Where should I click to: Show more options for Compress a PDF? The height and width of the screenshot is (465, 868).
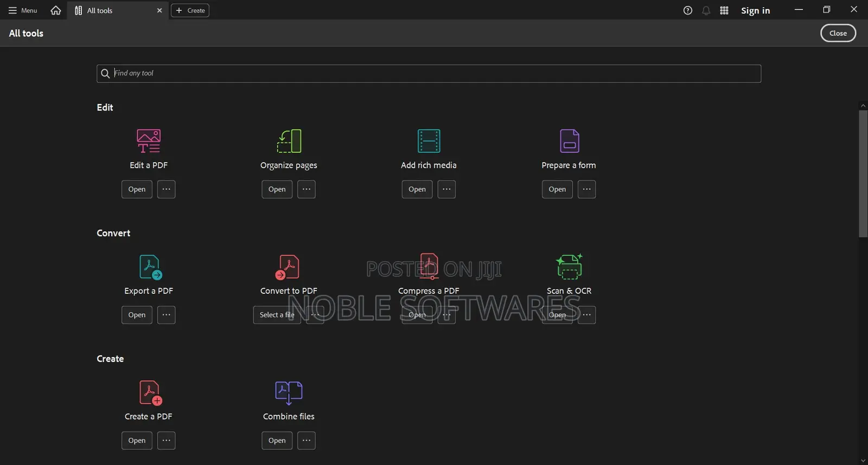click(x=446, y=315)
